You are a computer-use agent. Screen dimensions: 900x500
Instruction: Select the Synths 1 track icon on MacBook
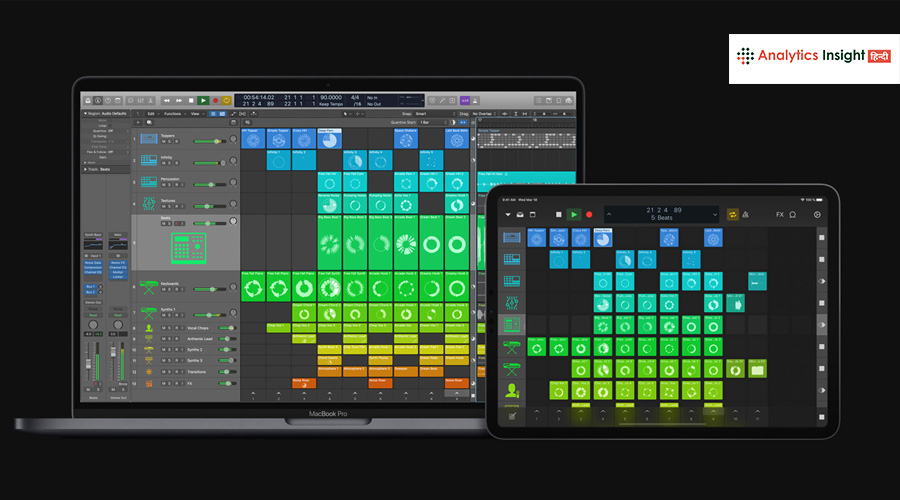click(x=149, y=313)
